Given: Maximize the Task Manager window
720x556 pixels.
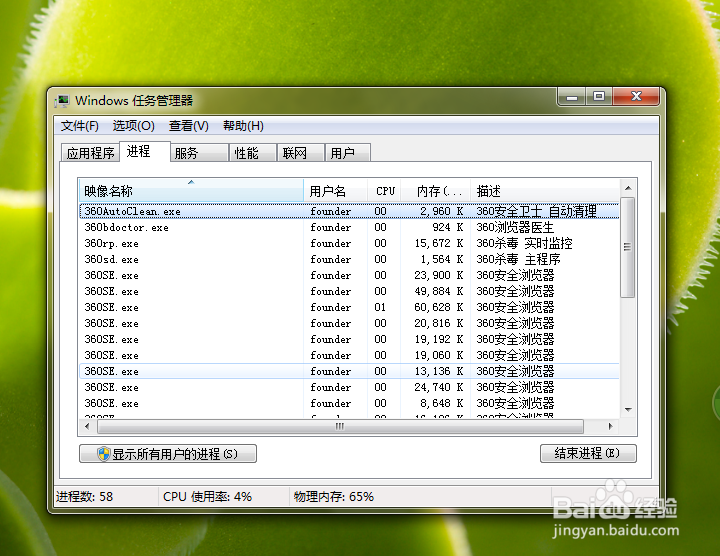Looking at the screenshot, I should 599,97.
